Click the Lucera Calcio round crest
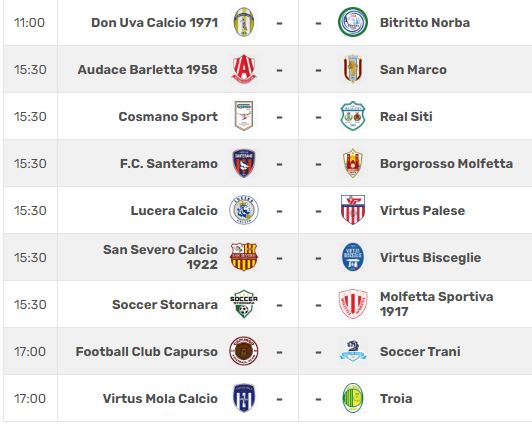Screen dimensions: 532x426 coord(244,210)
